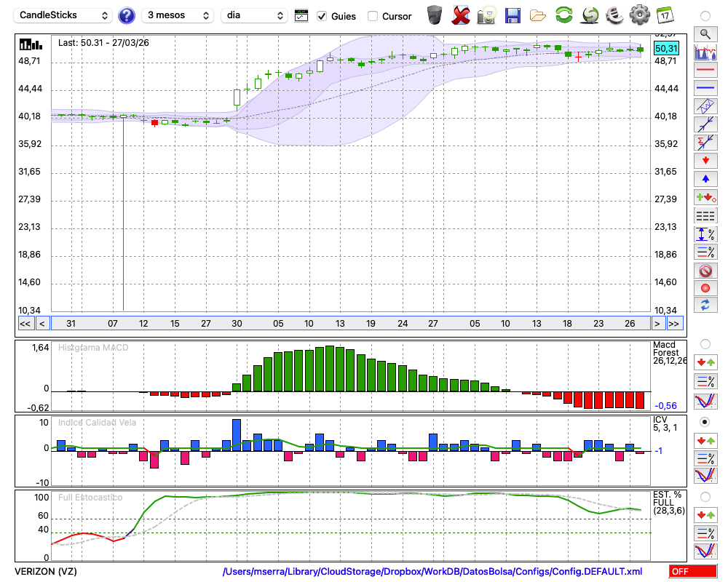728x582 pixels.
Task: Select the blue horizontal line tool
Action: point(705,88)
